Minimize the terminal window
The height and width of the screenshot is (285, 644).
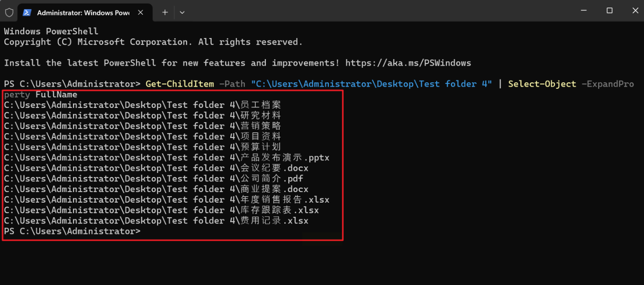[583, 10]
